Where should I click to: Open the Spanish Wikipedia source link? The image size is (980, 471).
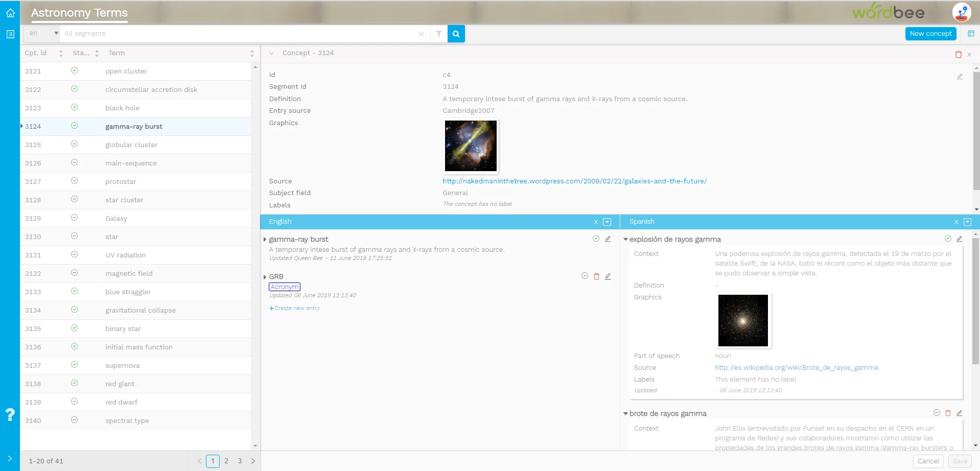[x=796, y=368]
